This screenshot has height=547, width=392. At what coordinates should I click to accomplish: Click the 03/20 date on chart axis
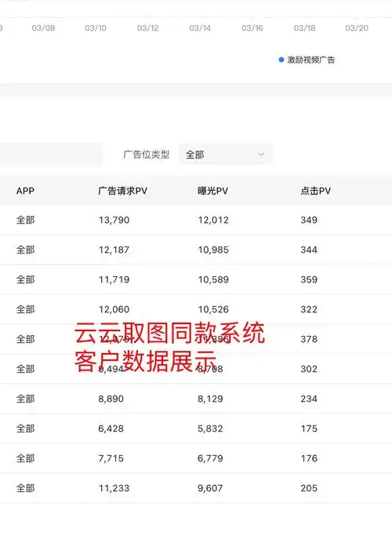tap(357, 28)
